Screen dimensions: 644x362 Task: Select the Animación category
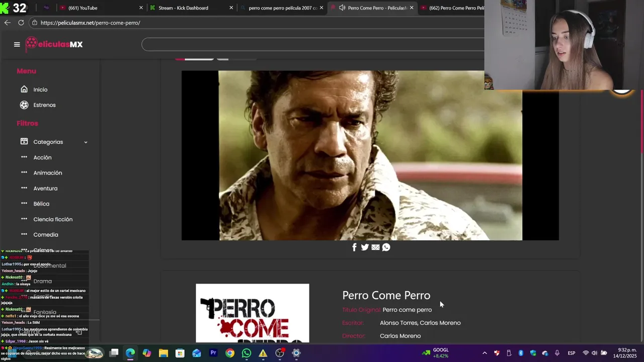[48, 173]
